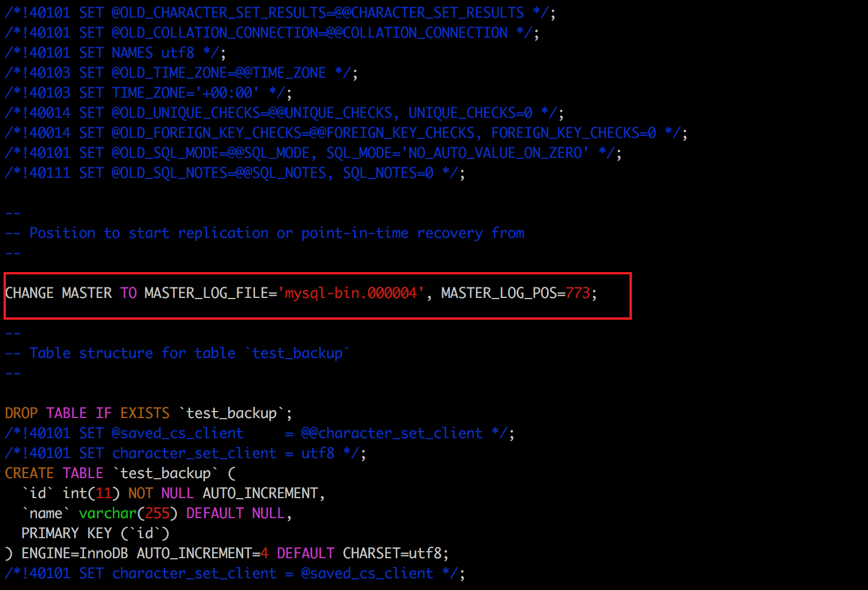Click the UNIQUE_CHECKS=0 text

point(471,113)
